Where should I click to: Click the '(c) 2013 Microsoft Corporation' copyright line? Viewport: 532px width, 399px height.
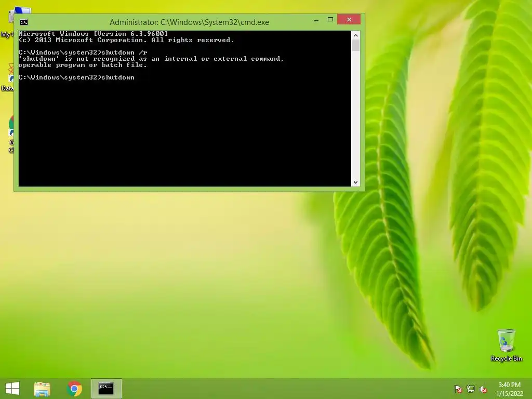click(x=126, y=40)
